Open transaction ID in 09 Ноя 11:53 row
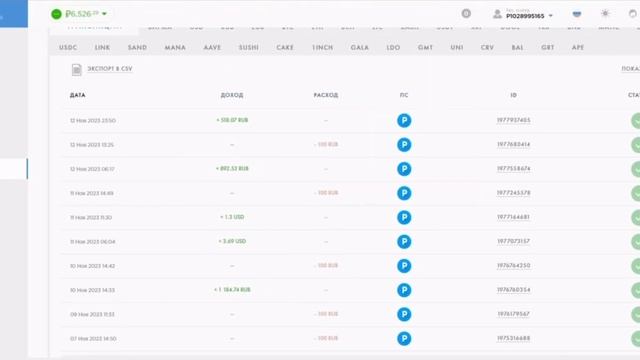The width and height of the screenshot is (640, 360). pos(513,314)
